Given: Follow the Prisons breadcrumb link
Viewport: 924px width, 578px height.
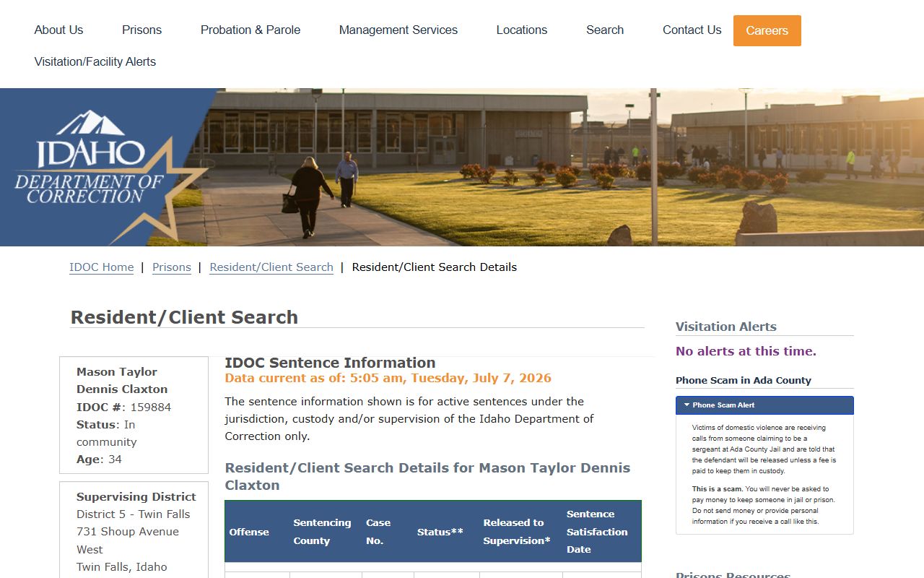Looking at the screenshot, I should pos(172,267).
